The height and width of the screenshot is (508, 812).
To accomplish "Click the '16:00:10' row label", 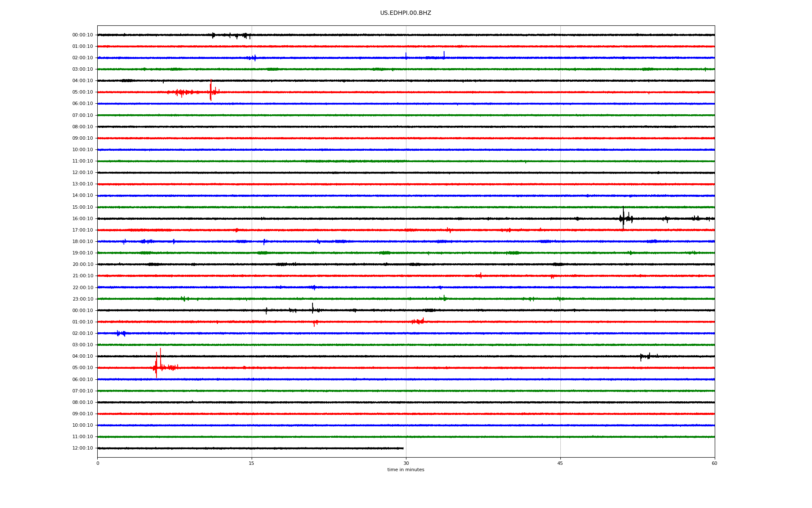I will [x=82, y=219].
